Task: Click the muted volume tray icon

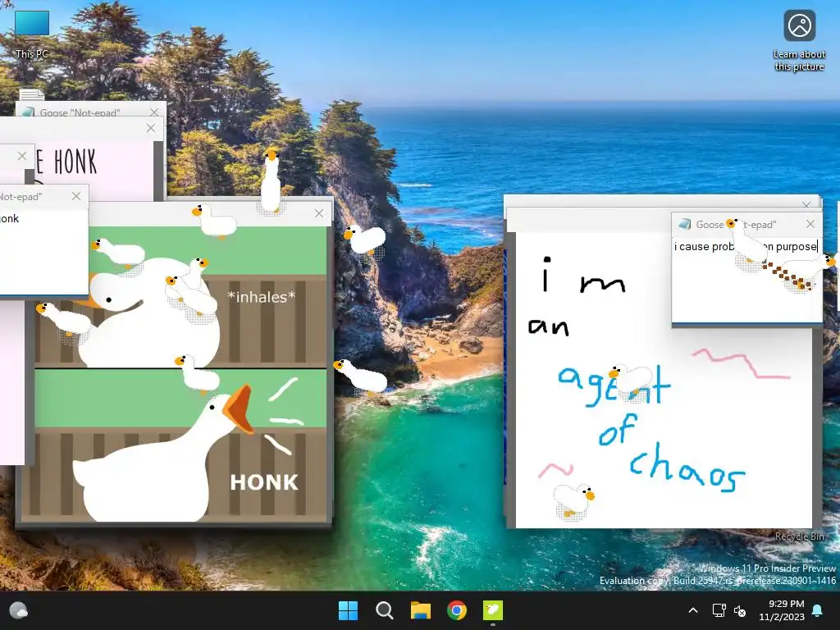Action: pyautogui.click(x=740, y=610)
